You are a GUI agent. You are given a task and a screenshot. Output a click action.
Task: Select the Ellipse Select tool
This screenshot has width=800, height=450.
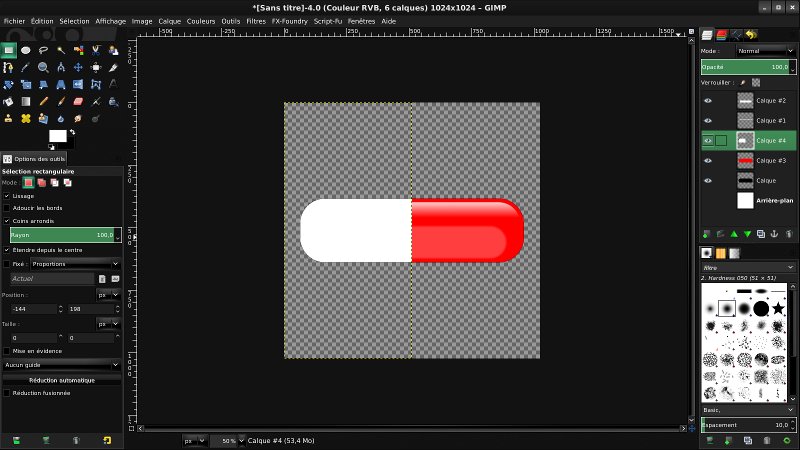tap(26, 50)
